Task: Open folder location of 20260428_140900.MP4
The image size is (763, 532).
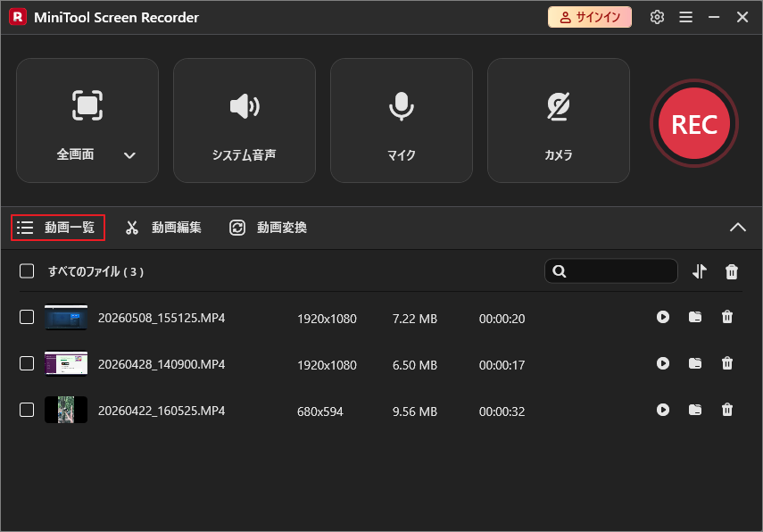Action: (695, 363)
